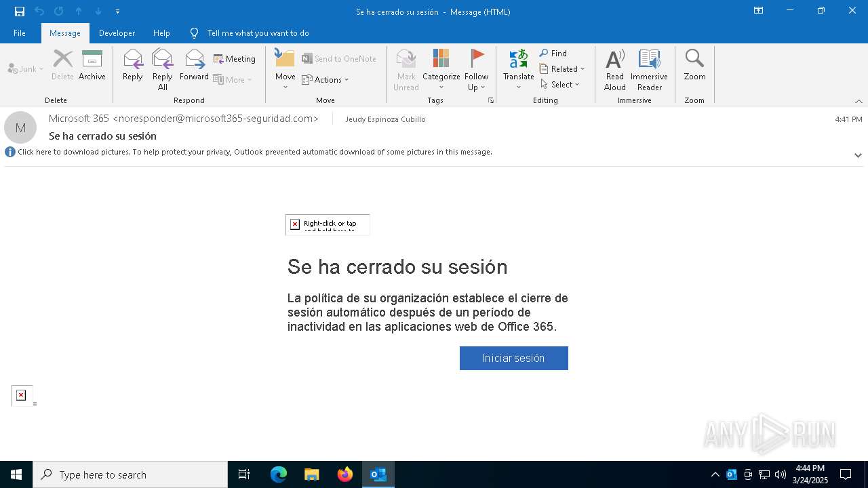Click Next Item down arrow

(98, 12)
